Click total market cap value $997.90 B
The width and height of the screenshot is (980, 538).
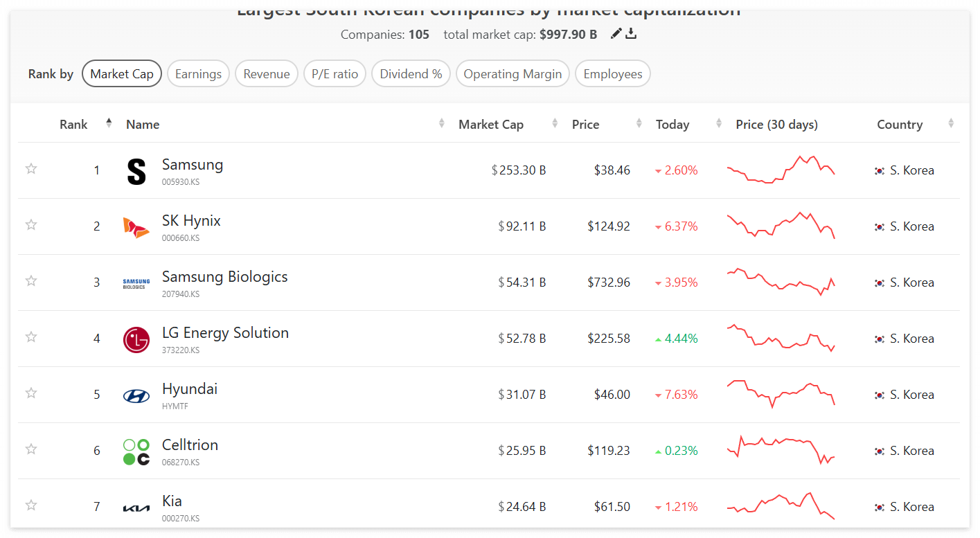point(568,35)
